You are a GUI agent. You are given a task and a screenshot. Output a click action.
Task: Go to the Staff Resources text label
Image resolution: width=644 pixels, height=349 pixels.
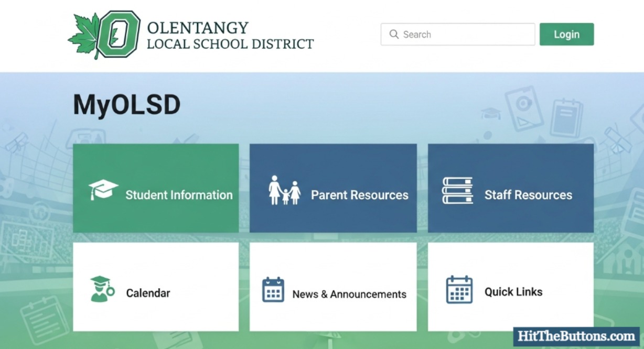pos(528,195)
